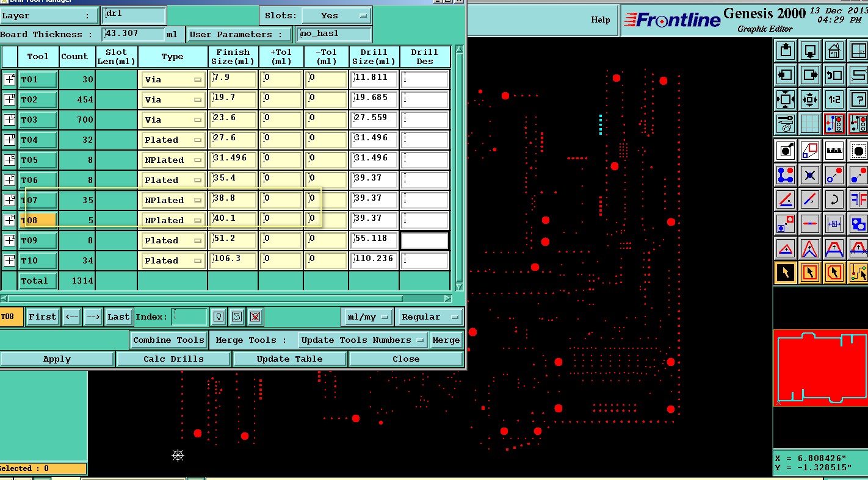
Task: Pan view up with the up-arrow icon
Action: click(x=786, y=51)
